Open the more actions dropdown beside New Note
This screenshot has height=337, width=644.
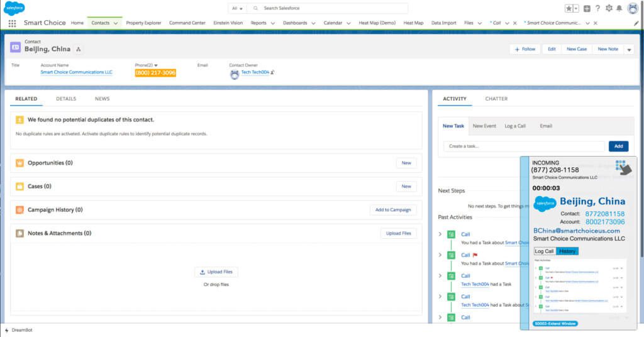(629, 49)
